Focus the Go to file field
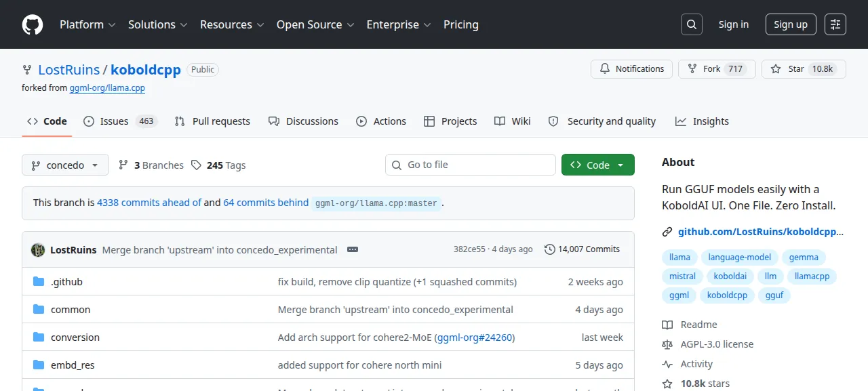Viewport: 868px width, 391px height. [471, 165]
